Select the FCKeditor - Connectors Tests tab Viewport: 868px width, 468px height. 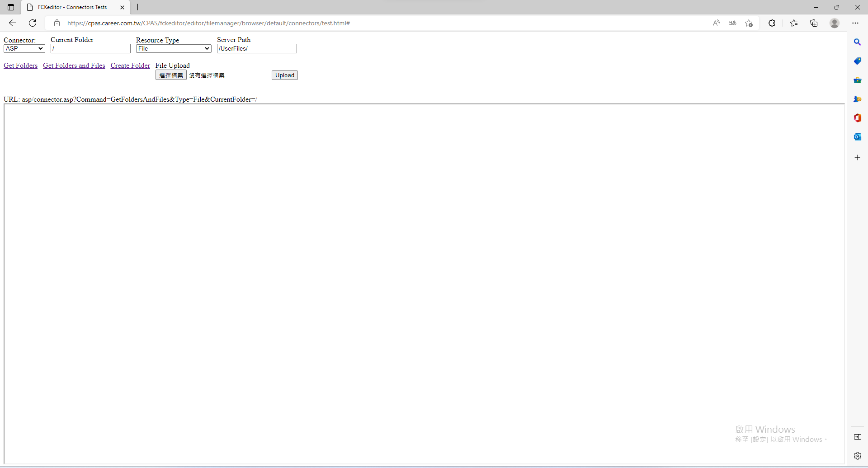tap(72, 7)
